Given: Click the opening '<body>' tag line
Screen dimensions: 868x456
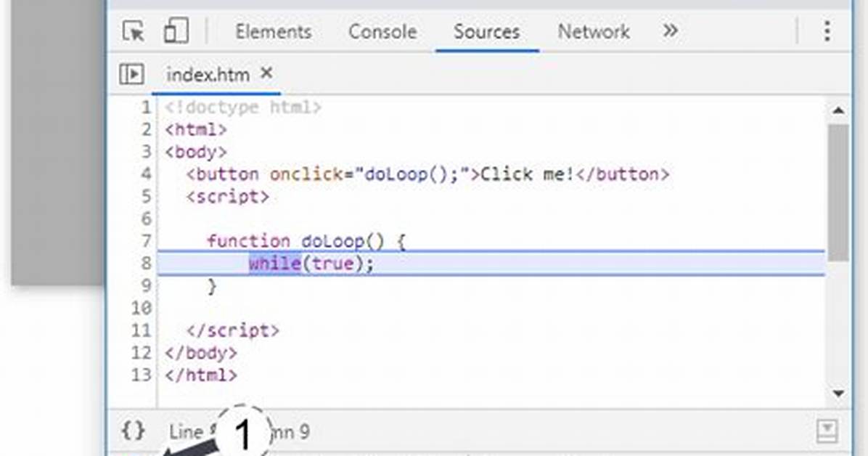Looking at the screenshot, I should pyautogui.click(x=196, y=152).
